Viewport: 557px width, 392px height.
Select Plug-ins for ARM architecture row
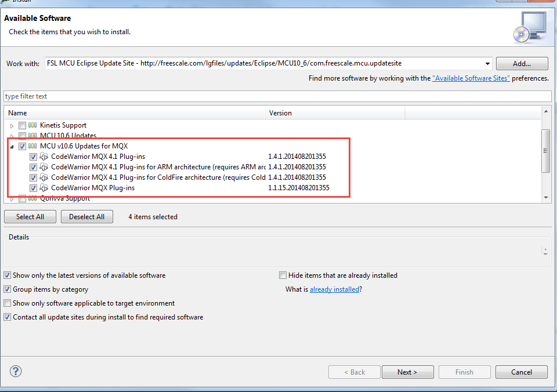(x=158, y=167)
